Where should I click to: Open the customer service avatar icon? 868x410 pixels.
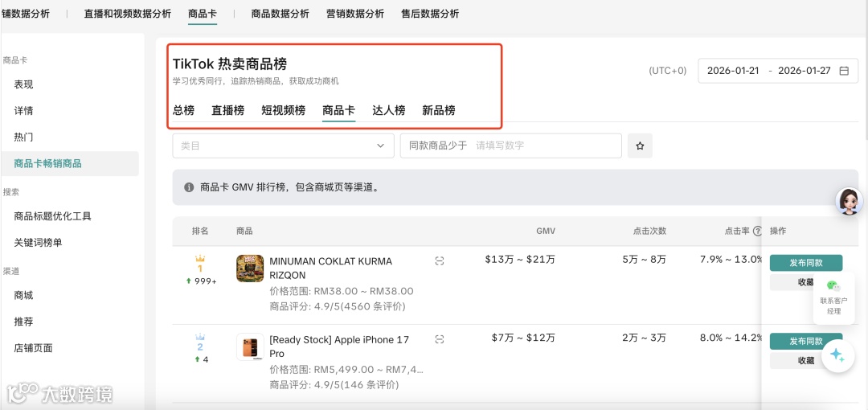point(849,202)
